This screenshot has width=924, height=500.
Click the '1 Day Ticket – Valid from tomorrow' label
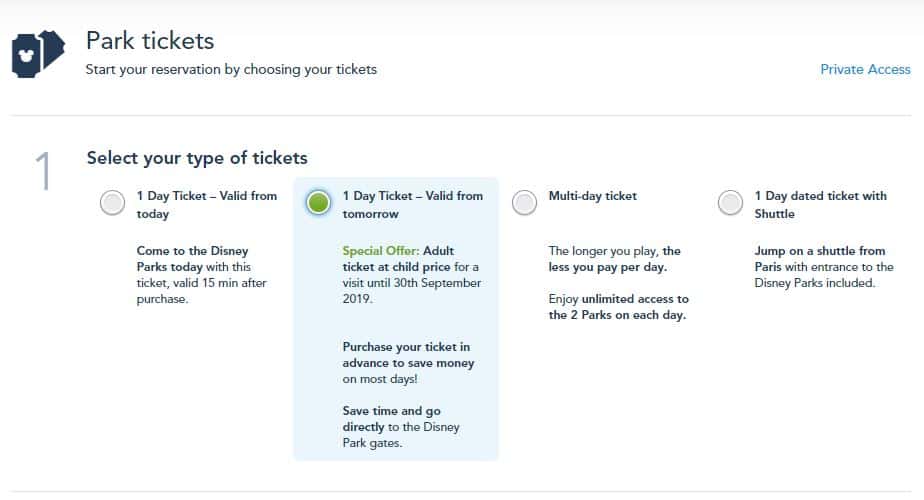(x=412, y=205)
